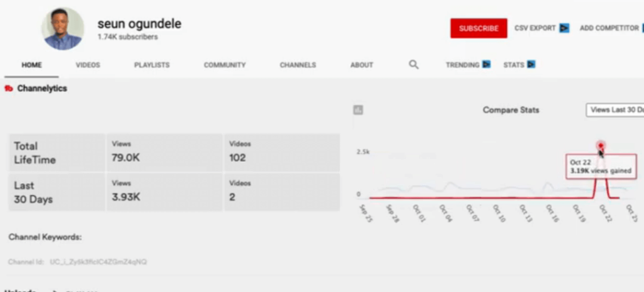Click ADD COMPETITOR
This screenshot has height=292, width=644.
point(609,28)
